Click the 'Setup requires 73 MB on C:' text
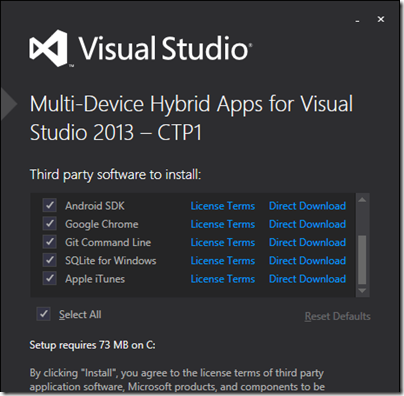 tap(92, 345)
